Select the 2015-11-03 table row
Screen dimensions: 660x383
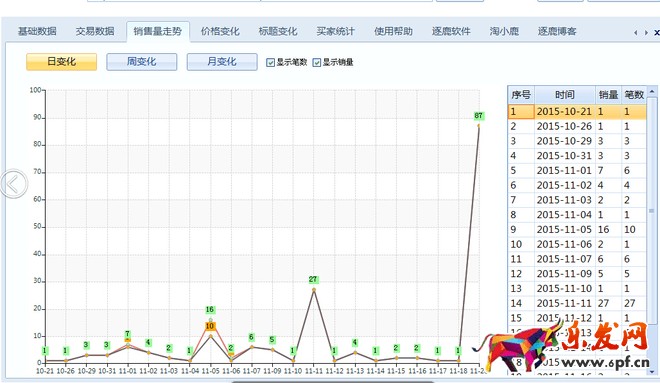pyautogui.click(x=577, y=200)
